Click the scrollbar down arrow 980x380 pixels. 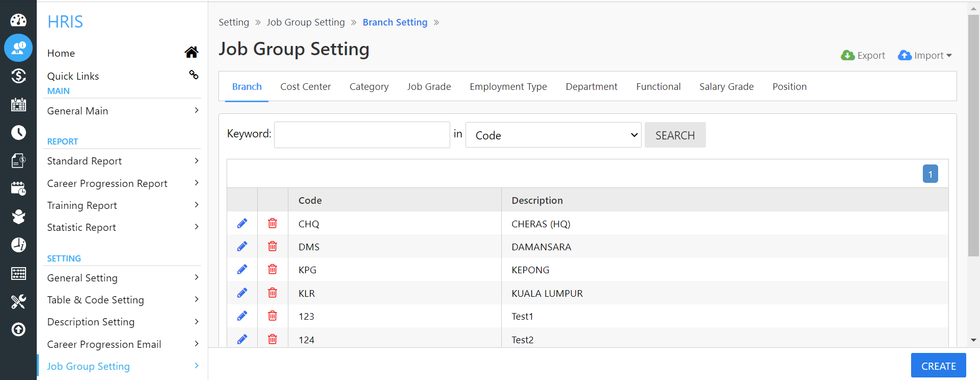point(973,340)
